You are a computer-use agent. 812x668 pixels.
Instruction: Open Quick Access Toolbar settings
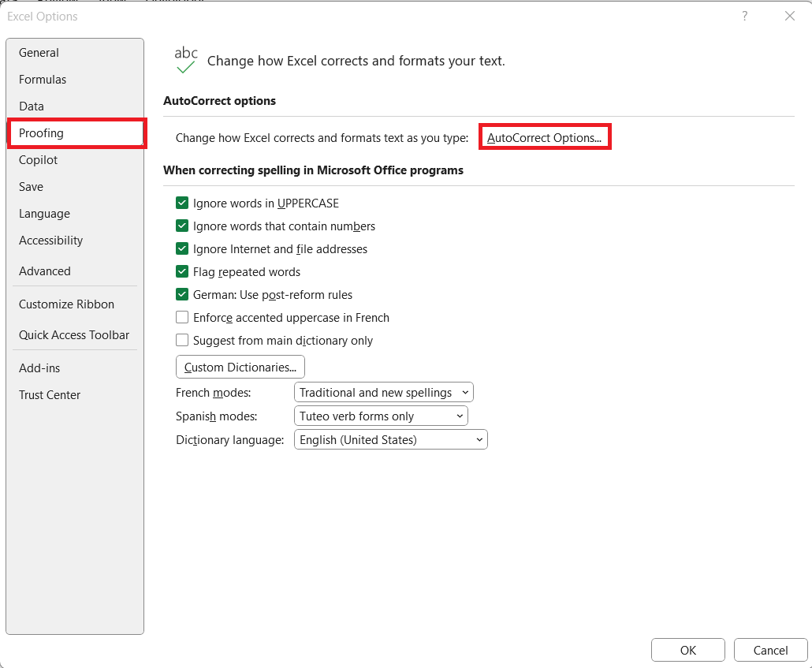75,334
